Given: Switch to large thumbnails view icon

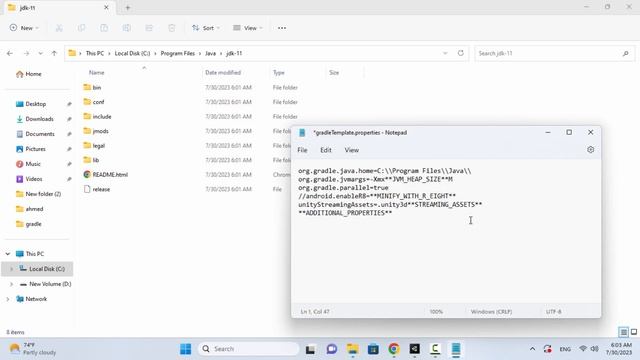Looking at the screenshot, I should click(x=634, y=332).
